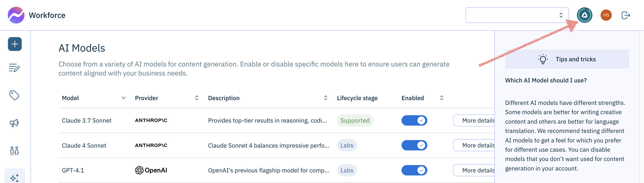Viewport: 644px width, 183px height.
Task: Open More details for Claude 3.7 Sonnet
Action: tap(474, 121)
